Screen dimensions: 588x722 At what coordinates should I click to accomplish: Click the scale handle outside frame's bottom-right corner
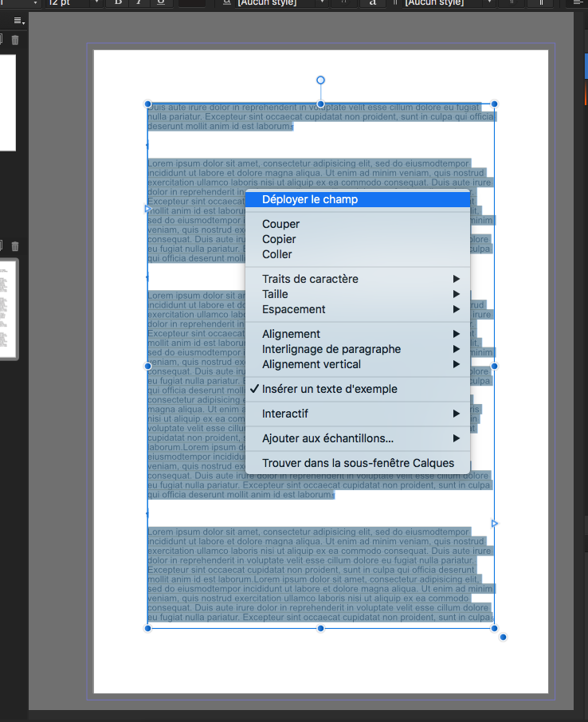point(503,638)
